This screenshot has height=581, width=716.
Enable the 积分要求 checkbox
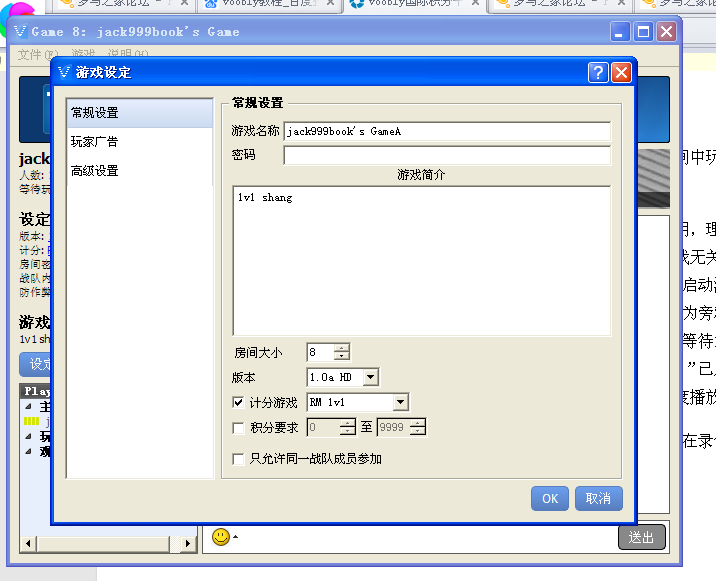(x=238, y=428)
